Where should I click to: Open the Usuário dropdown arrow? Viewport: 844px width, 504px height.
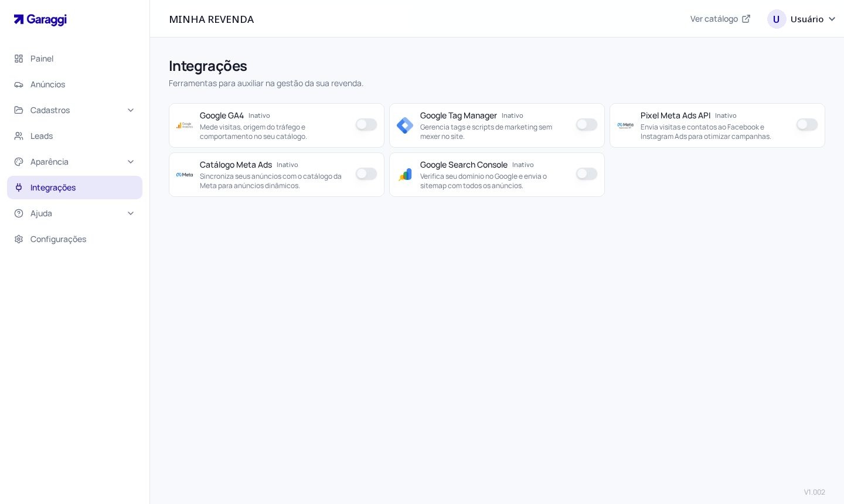point(832,19)
